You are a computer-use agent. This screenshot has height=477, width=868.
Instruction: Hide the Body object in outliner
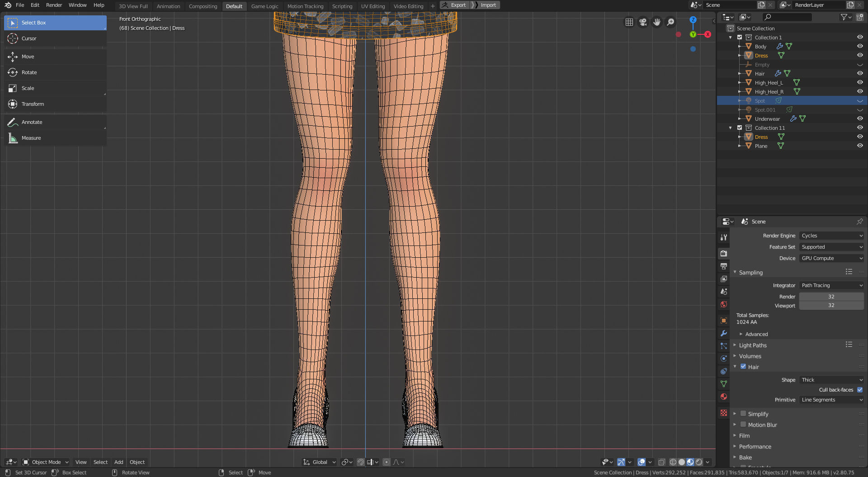click(860, 46)
